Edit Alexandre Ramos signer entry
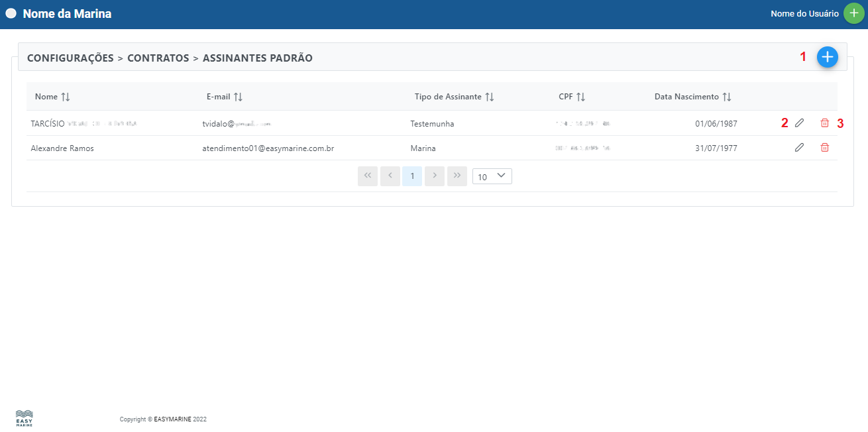The image size is (868, 432). tap(799, 148)
